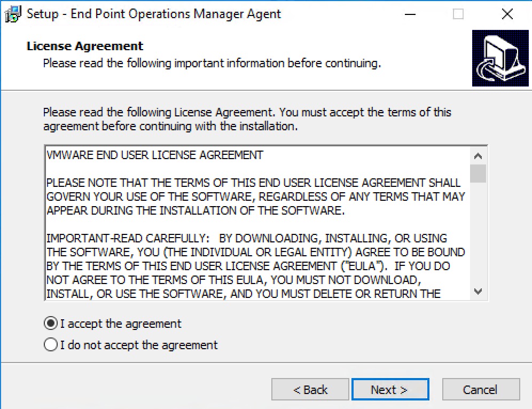Click inside the license agreement text box
The height and width of the screenshot is (409, 532).
258,224
